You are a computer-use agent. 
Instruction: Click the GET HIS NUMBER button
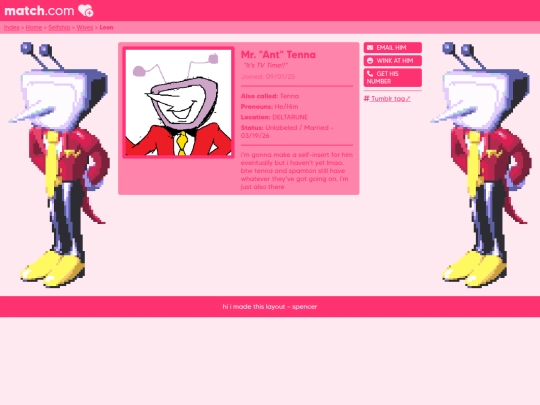click(x=393, y=77)
